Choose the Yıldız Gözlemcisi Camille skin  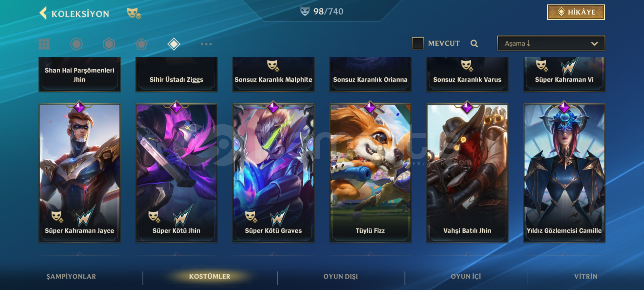tap(564, 173)
